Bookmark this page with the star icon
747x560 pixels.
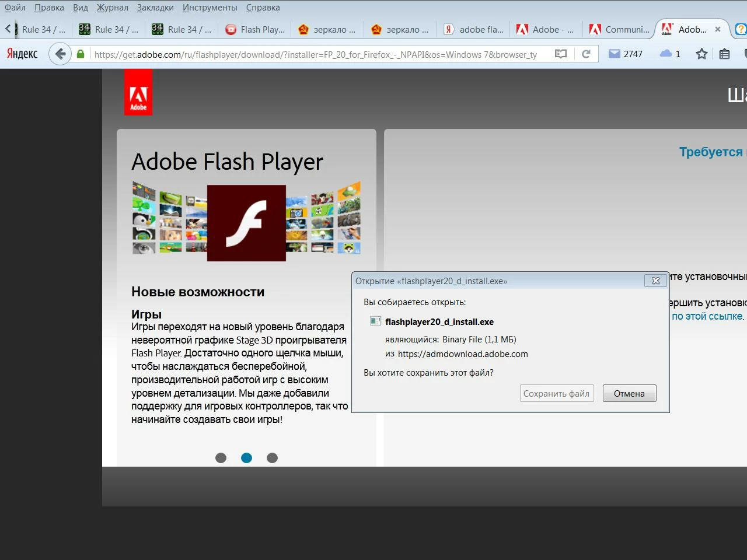[701, 54]
